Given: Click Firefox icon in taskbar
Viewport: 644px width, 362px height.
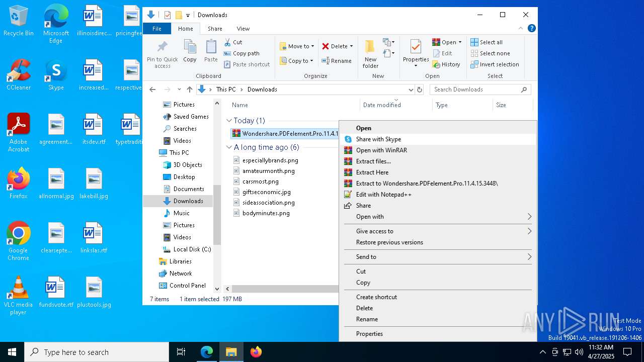Looking at the screenshot, I should 256,352.
